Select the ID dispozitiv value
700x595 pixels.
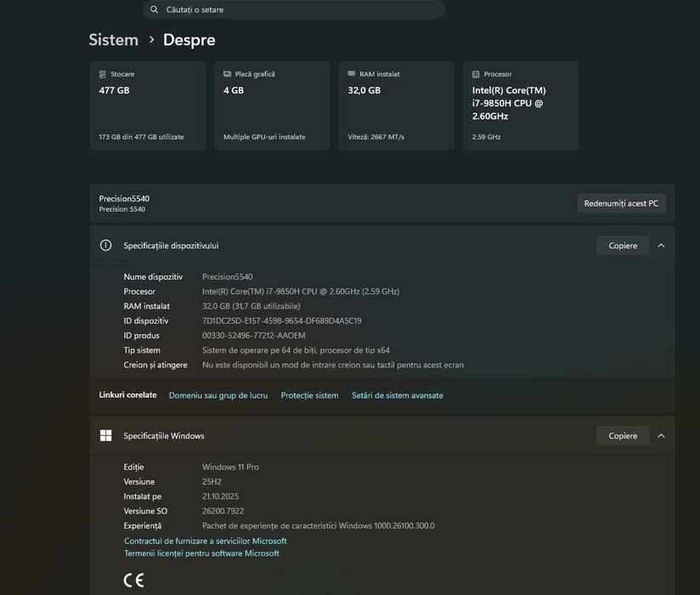(282, 320)
